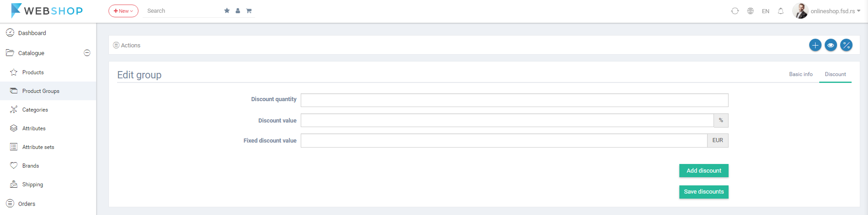Viewport: 868px width, 215px height.
Task: Collapse the Catalogue menu section
Action: coord(87,53)
